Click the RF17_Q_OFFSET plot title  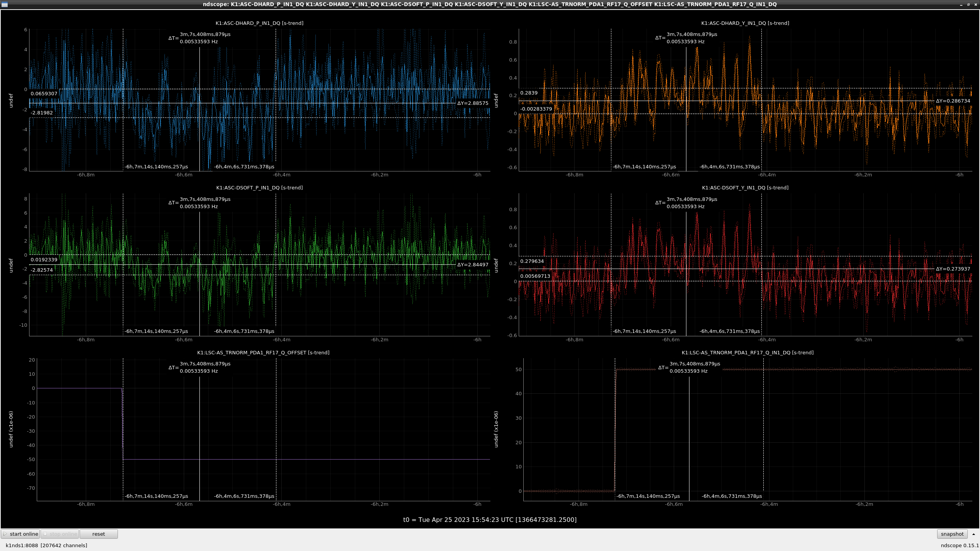point(263,352)
